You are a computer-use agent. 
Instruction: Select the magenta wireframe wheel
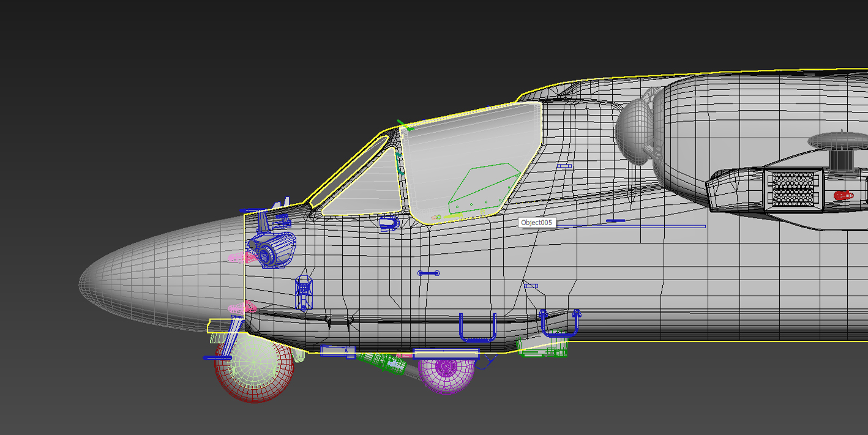click(x=446, y=372)
